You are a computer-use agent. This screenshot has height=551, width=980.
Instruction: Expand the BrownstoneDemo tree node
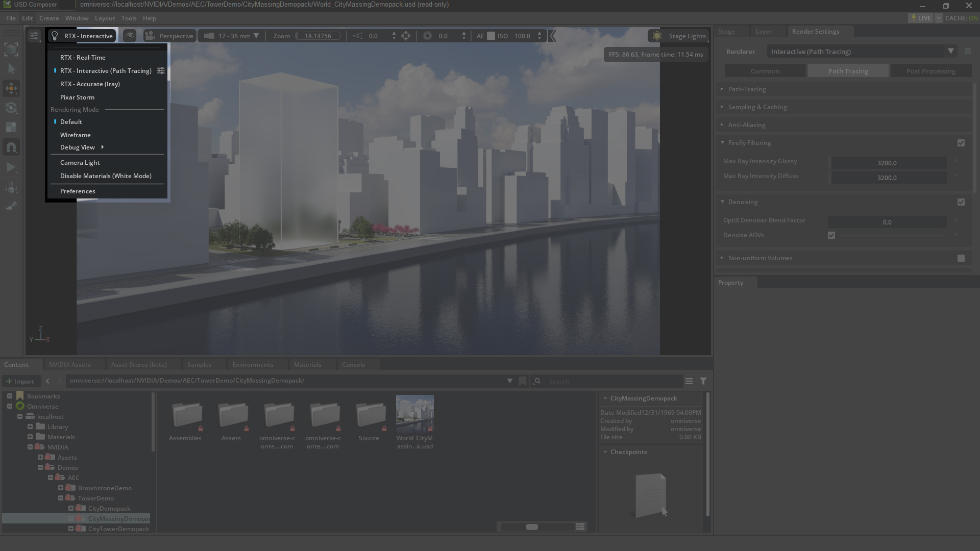[61, 488]
